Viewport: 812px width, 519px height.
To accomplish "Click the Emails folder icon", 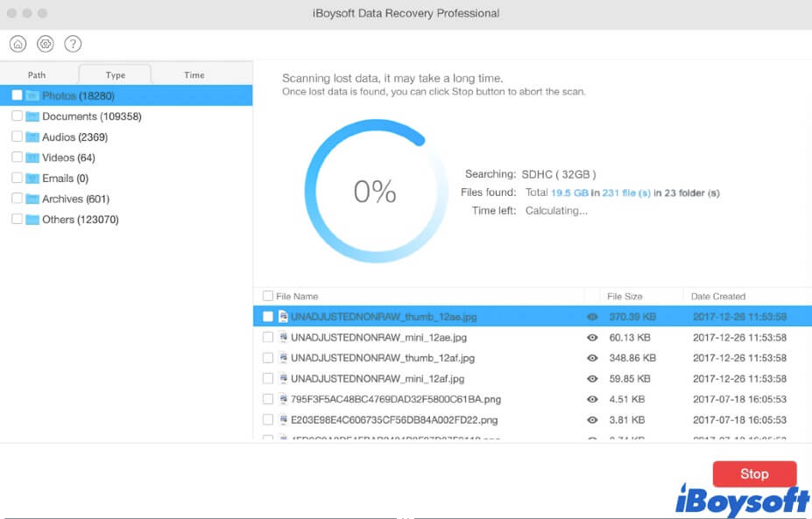I will pos(32,179).
